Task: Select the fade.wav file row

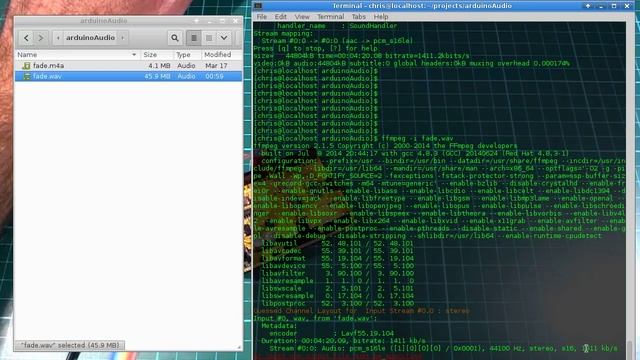Action: pyautogui.click(x=128, y=76)
